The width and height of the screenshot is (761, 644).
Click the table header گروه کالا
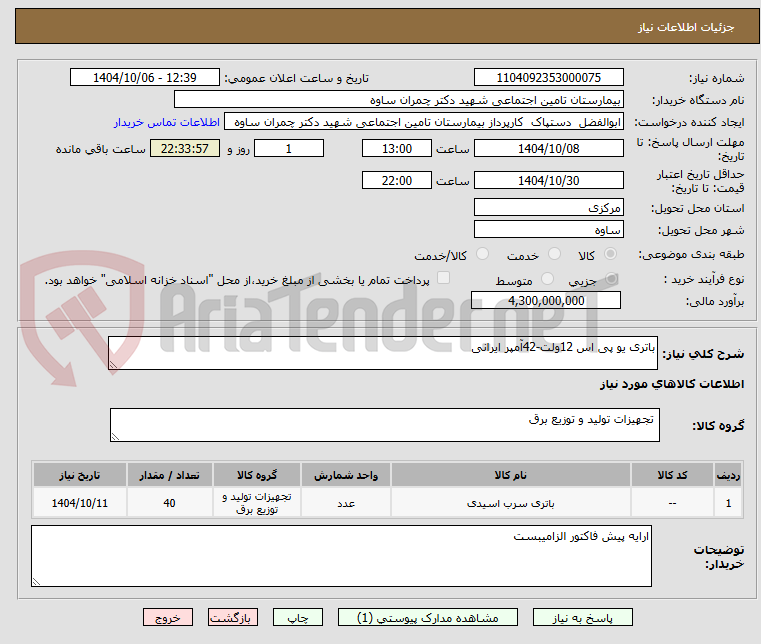(257, 475)
